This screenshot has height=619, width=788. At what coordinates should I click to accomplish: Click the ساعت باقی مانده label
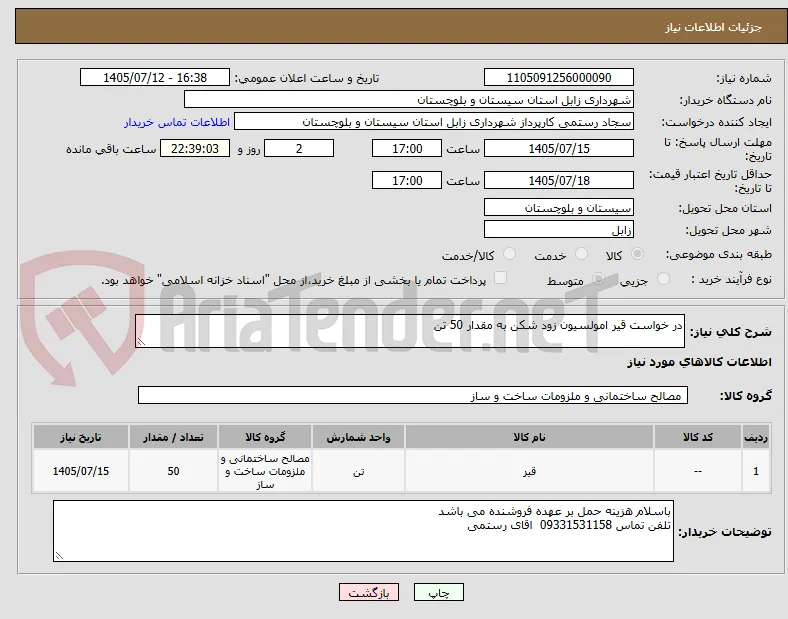111,149
